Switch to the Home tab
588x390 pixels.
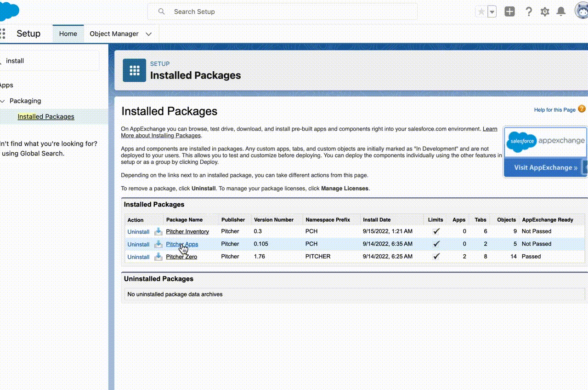[x=68, y=34]
